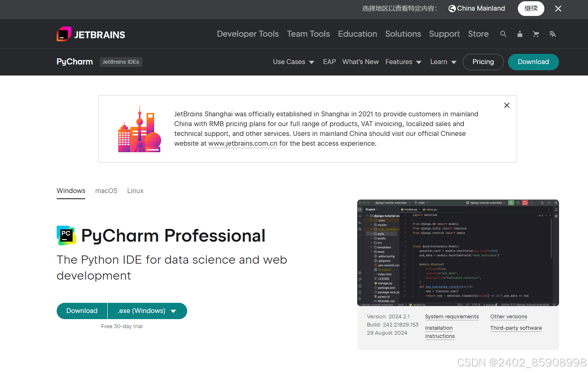This screenshot has width=588, height=373.
Task: Open the user account icon
Action: click(x=519, y=34)
